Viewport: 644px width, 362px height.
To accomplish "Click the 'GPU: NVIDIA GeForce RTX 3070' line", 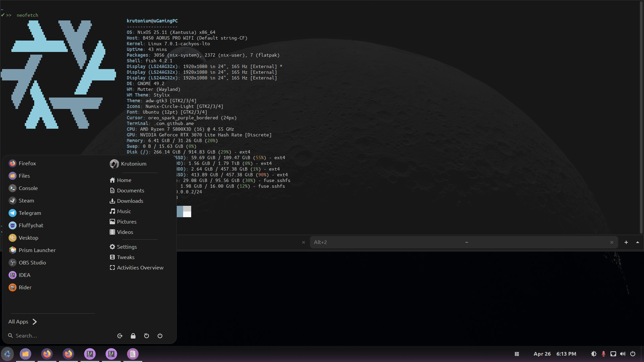I will coord(199,135).
